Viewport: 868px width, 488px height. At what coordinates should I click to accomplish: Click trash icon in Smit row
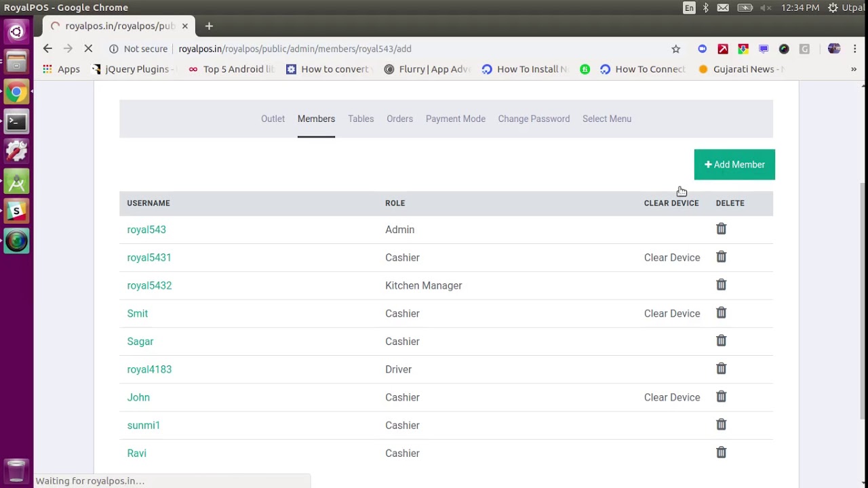point(721,313)
